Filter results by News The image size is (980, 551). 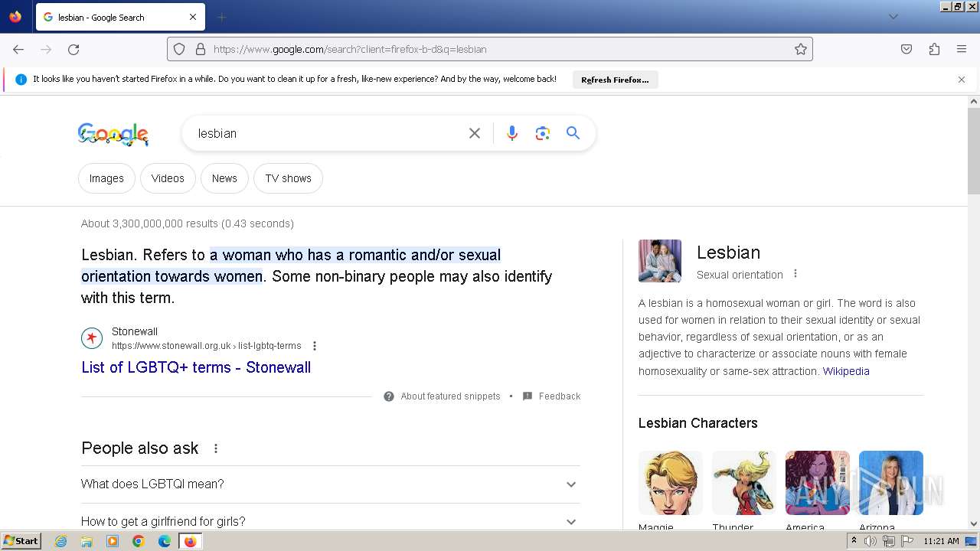pos(224,178)
